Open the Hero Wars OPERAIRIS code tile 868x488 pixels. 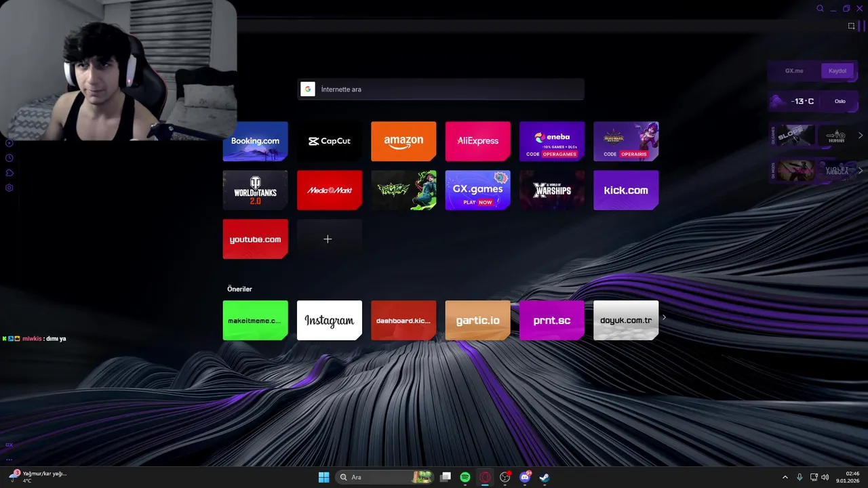coord(626,141)
